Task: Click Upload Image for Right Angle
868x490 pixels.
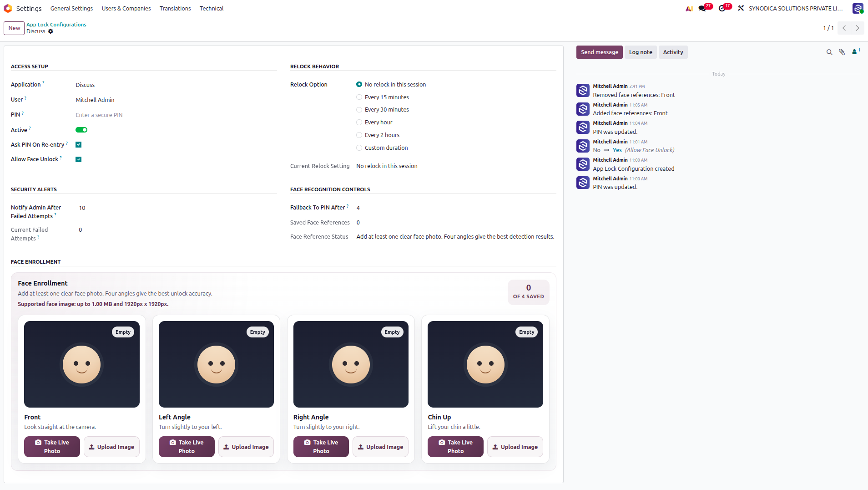Action: tap(380, 447)
